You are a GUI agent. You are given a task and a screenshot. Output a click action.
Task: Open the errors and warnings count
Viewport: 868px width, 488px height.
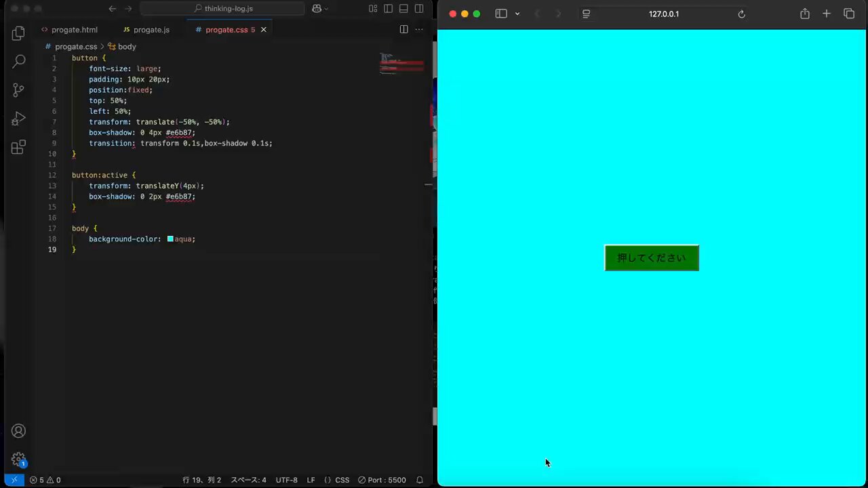[45, 480]
